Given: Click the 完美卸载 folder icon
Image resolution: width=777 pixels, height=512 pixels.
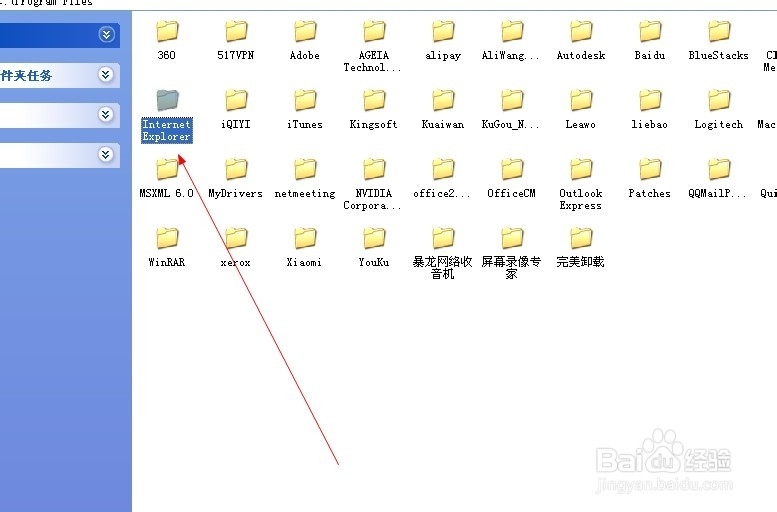Looking at the screenshot, I should [x=581, y=238].
